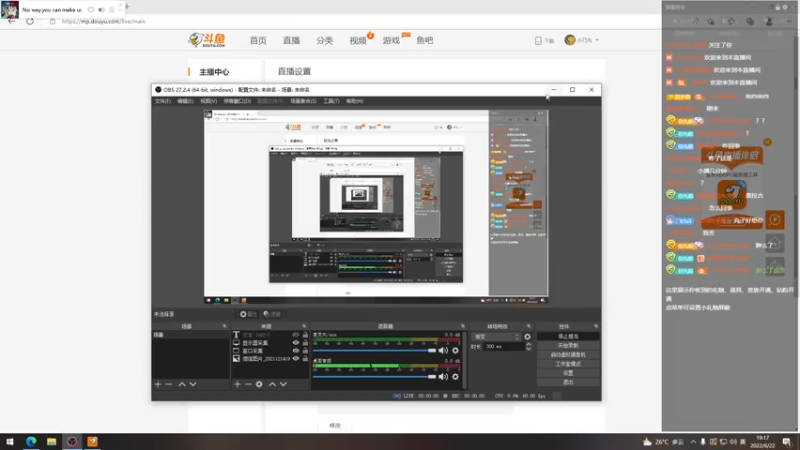This screenshot has height=450, width=800.
Task: Remove selected source with minus icon
Action: click(248, 384)
